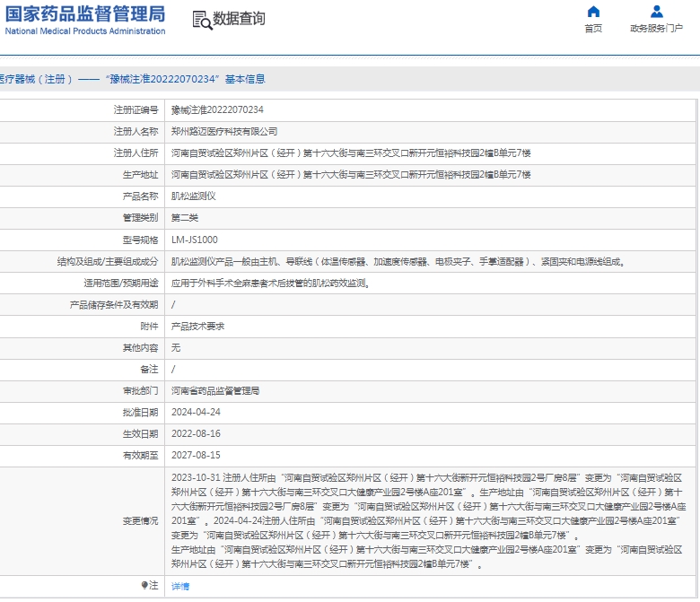Click the 数据查询 magnifier document icon

pos(202,19)
